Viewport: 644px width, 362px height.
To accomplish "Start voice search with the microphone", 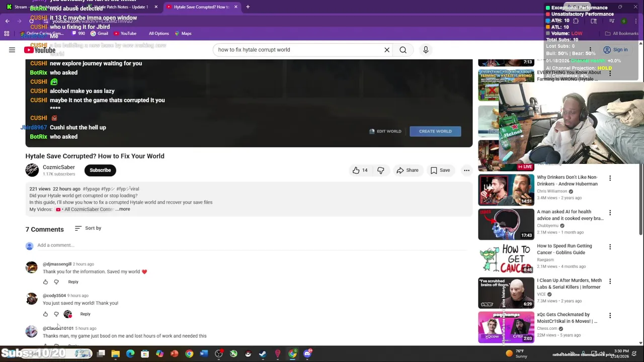I will click(x=426, y=50).
